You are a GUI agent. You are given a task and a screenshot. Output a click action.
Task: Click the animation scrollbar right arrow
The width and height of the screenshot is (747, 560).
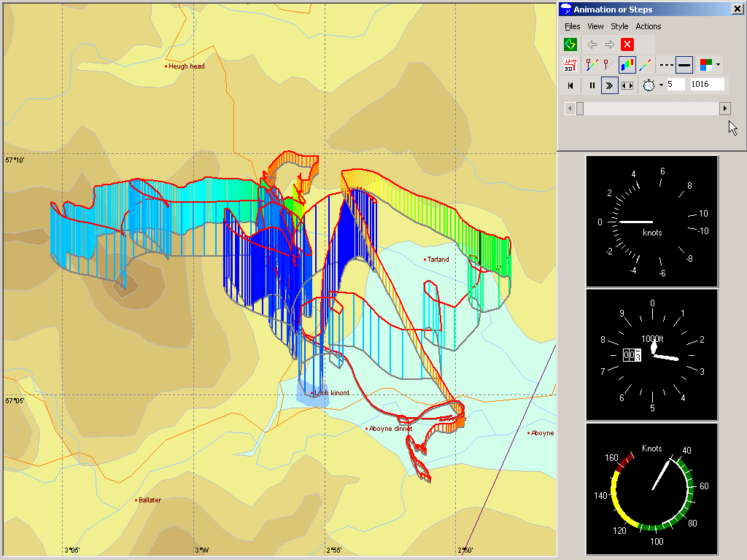point(725,109)
